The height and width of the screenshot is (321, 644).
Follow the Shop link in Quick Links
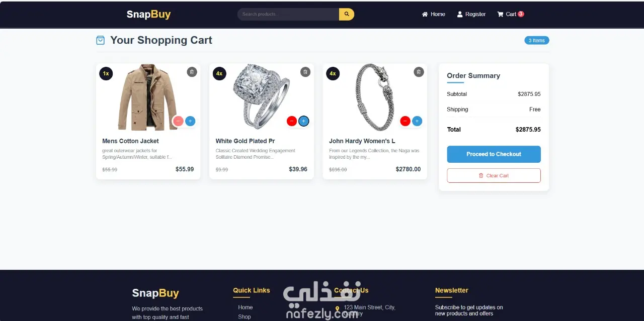245,317
